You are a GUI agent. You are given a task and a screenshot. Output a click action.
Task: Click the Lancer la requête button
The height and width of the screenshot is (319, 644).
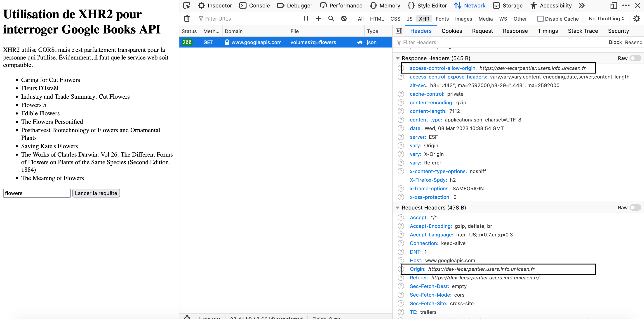click(96, 193)
